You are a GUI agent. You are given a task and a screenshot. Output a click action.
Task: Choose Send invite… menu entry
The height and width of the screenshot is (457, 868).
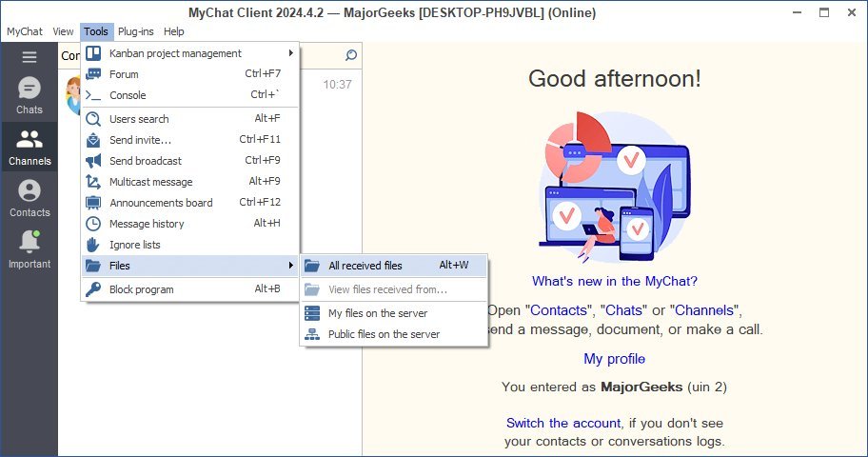[x=190, y=140]
